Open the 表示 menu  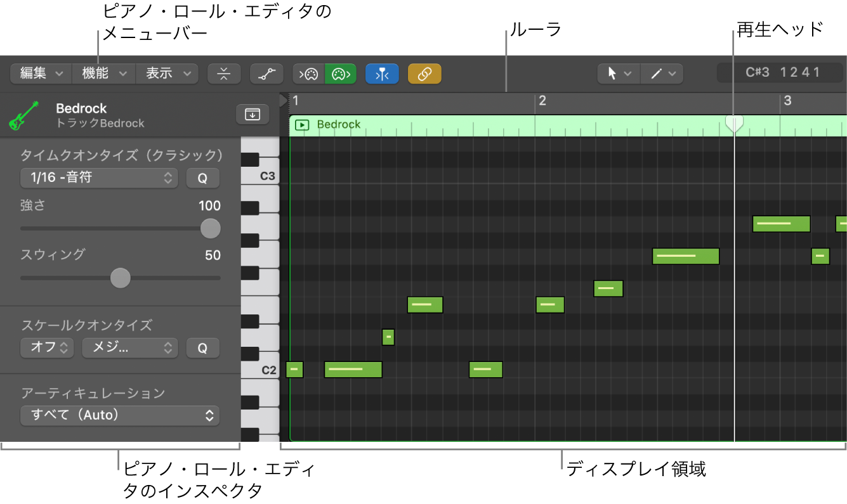click(167, 74)
